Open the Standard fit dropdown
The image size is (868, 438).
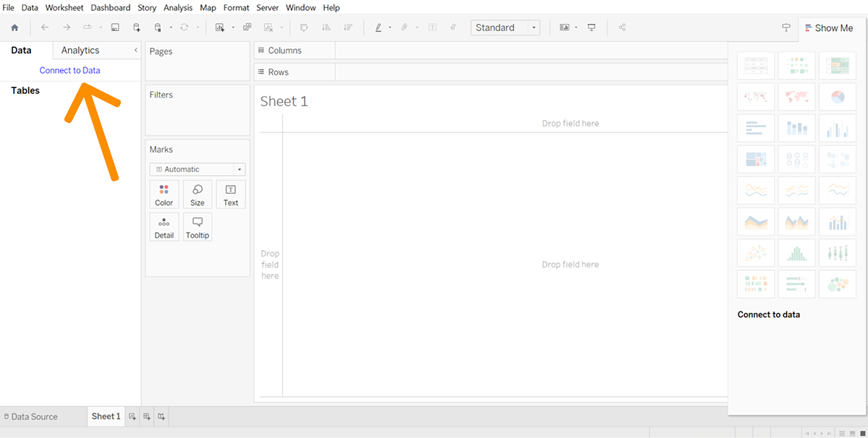(505, 27)
